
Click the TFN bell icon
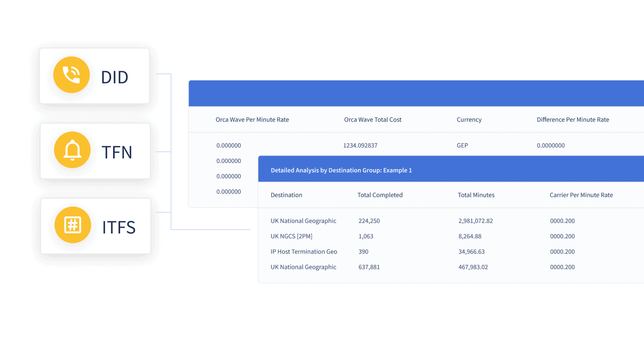pos(72,150)
